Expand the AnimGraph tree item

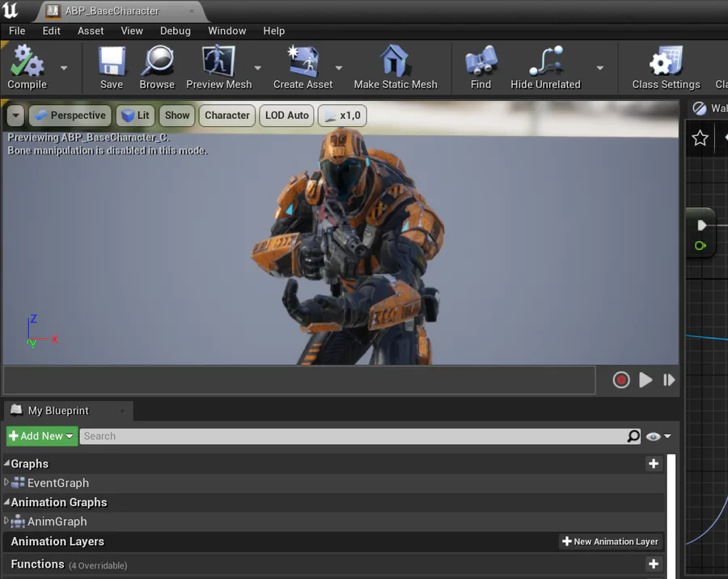[x=6, y=521]
